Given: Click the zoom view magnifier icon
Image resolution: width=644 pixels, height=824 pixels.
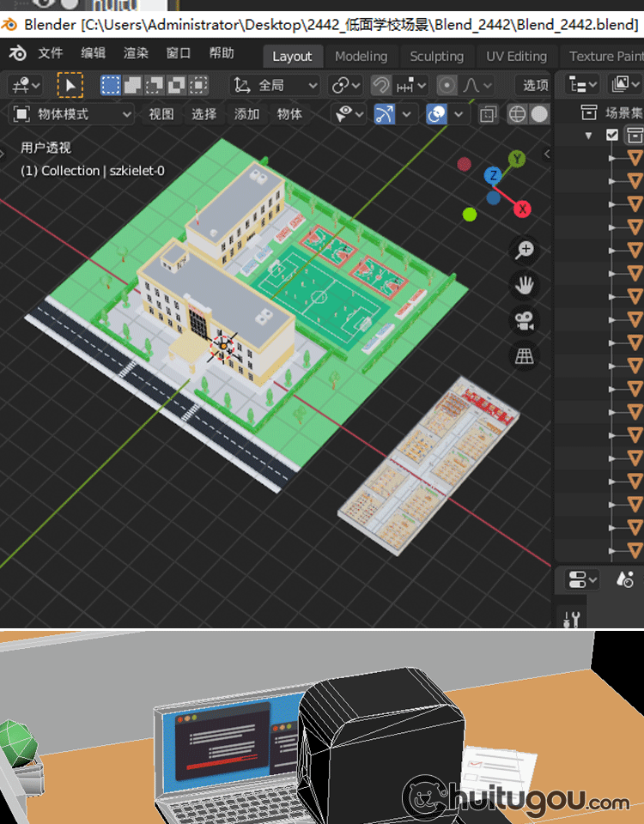Looking at the screenshot, I should tap(524, 249).
